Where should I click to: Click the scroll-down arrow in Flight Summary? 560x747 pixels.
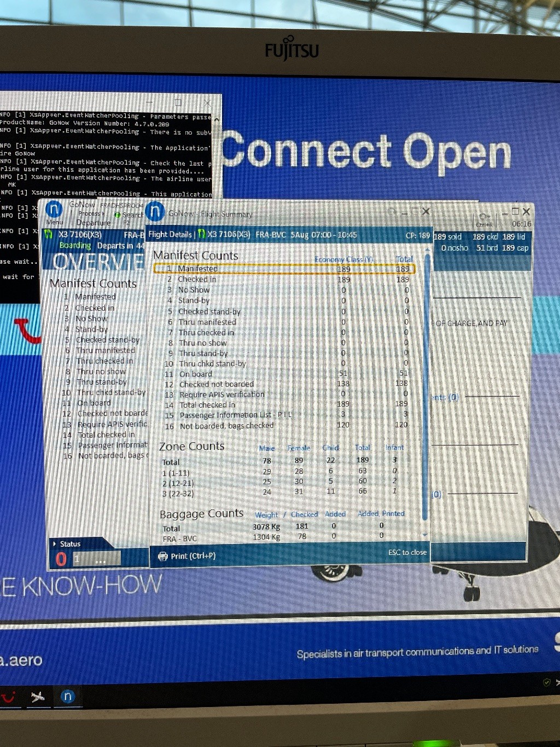[x=425, y=535]
